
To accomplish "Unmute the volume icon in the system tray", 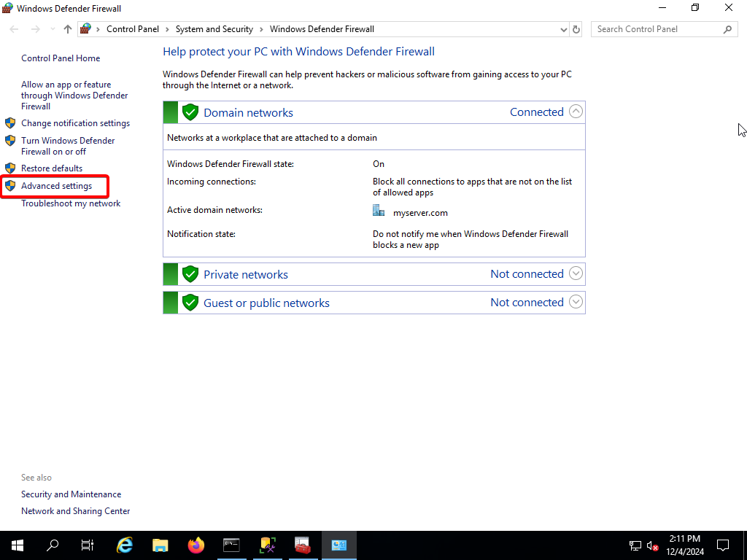I will pyautogui.click(x=651, y=545).
